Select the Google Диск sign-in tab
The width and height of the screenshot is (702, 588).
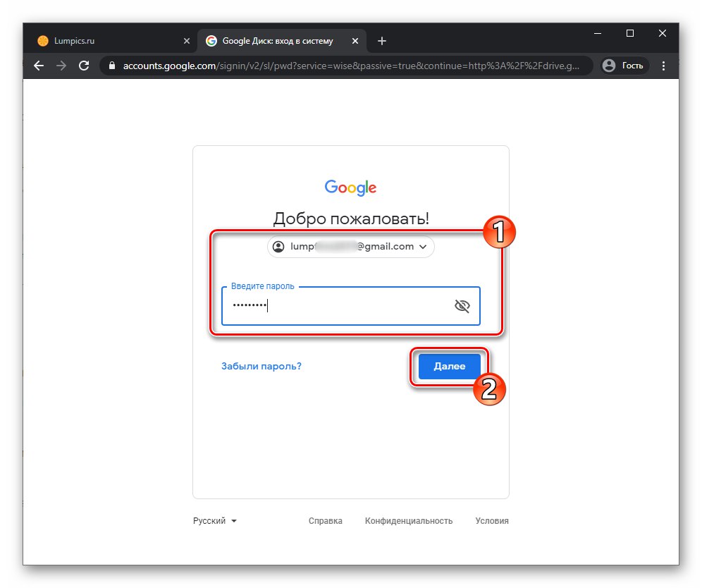(278, 40)
